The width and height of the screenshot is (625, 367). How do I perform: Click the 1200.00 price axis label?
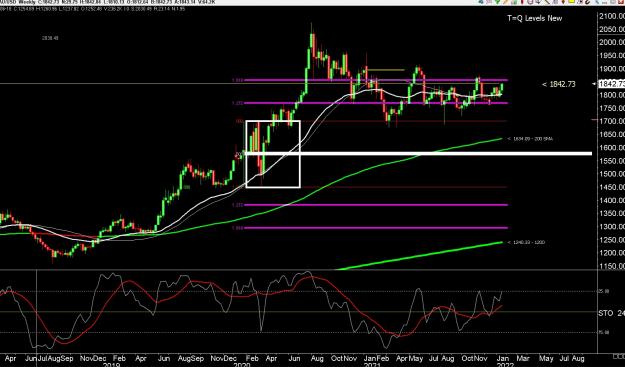pos(612,253)
